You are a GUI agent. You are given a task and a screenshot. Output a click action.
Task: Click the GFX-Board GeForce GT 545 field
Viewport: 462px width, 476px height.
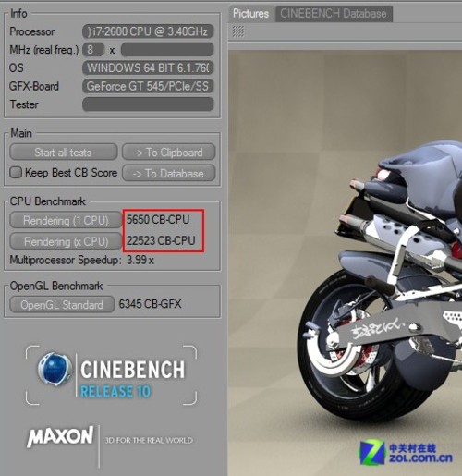[x=148, y=86]
